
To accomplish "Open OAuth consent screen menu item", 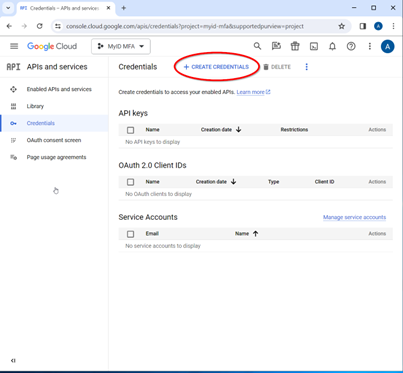I will click(54, 140).
